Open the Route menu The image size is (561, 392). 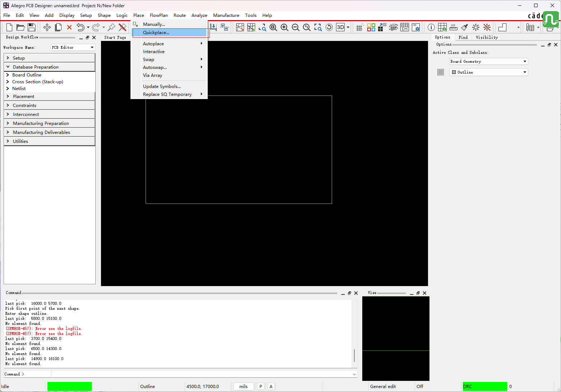(180, 15)
